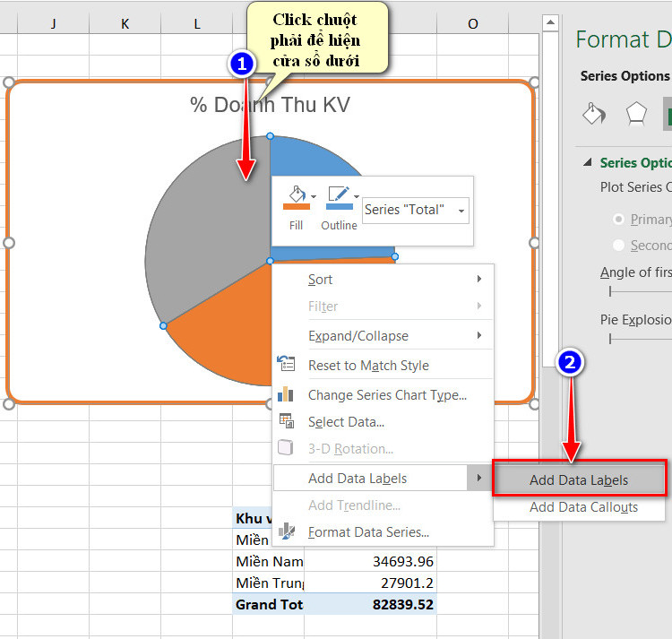Click the scroll up arrow
The width and height of the screenshot is (672, 639).
click(550, 22)
